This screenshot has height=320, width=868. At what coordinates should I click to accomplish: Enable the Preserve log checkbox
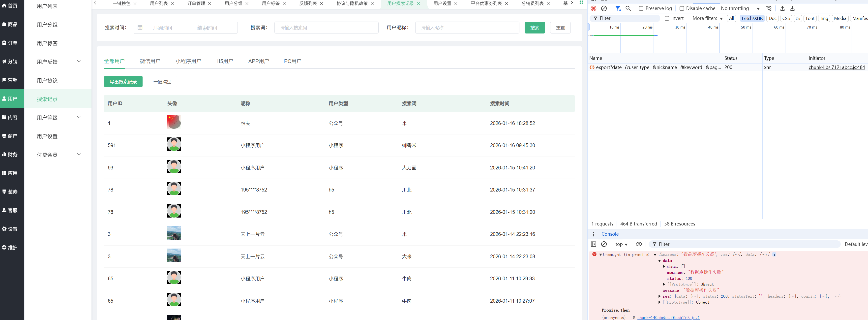pos(641,8)
